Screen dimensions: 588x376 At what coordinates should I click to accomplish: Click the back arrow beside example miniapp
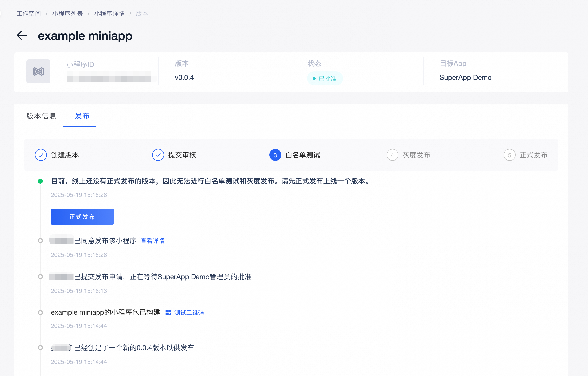22,36
